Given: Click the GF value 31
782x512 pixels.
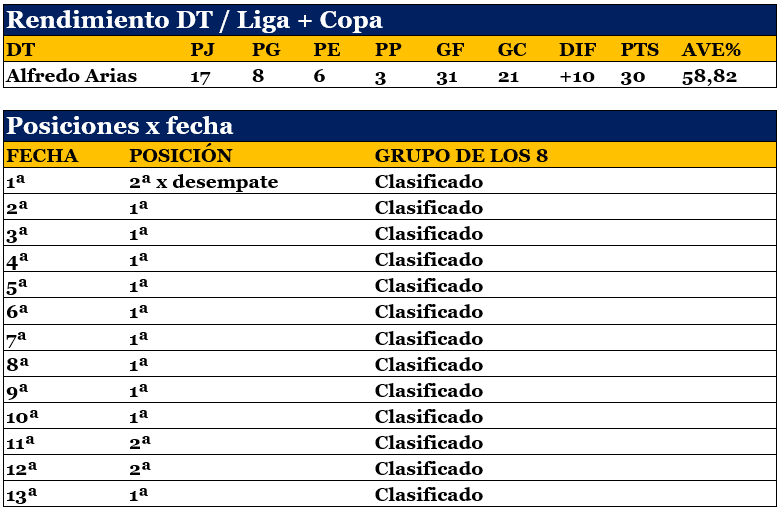Looking at the screenshot, I should [x=446, y=76].
